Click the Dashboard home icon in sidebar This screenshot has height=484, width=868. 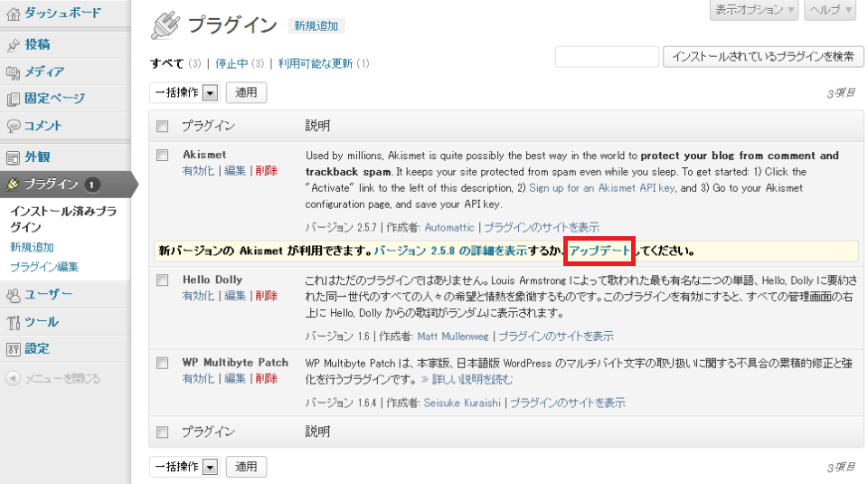pyautogui.click(x=13, y=14)
